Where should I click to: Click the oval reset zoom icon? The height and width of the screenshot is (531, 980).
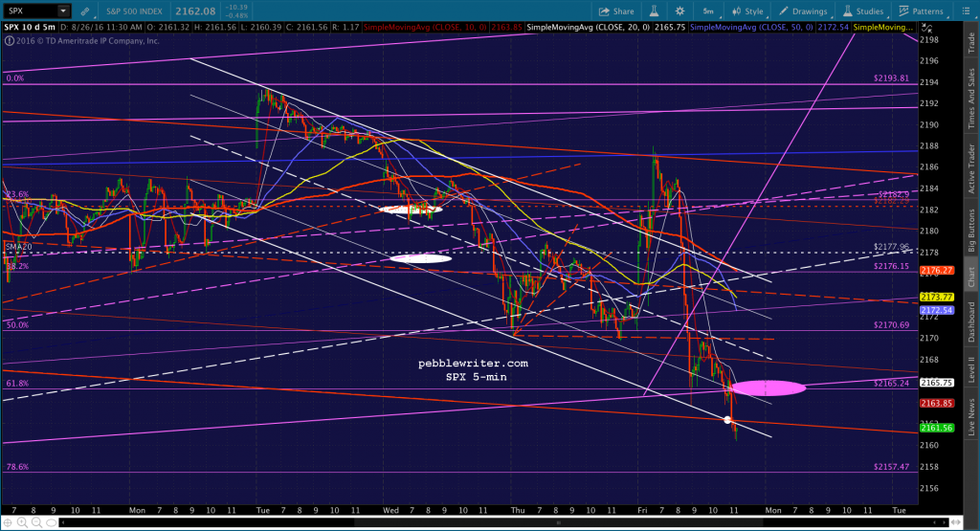pos(52,522)
